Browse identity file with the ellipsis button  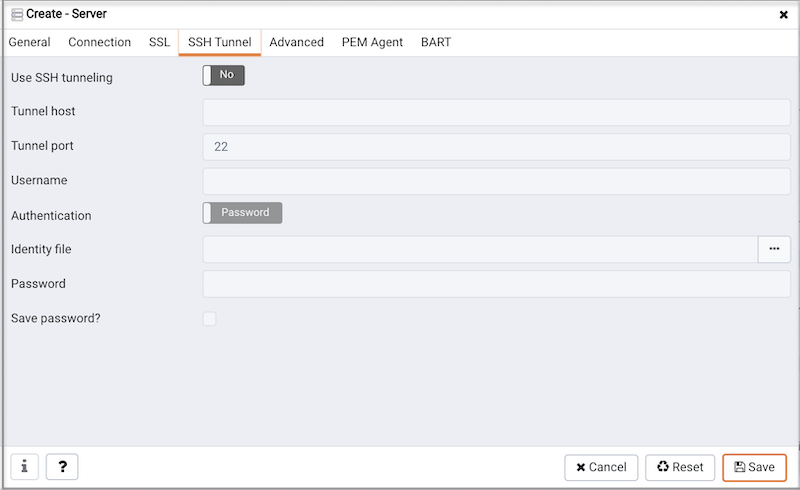tap(774, 249)
